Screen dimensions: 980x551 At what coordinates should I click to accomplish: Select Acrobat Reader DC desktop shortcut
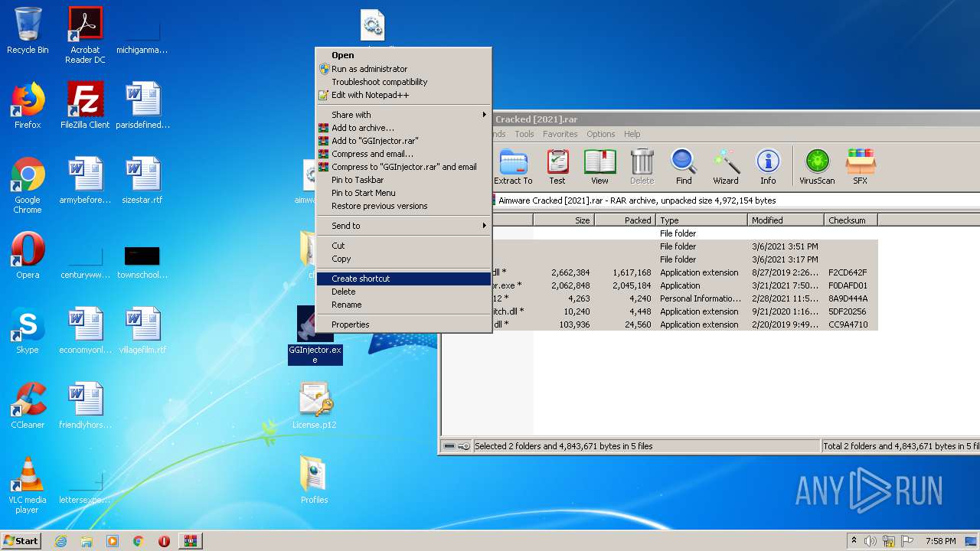pyautogui.click(x=85, y=35)
